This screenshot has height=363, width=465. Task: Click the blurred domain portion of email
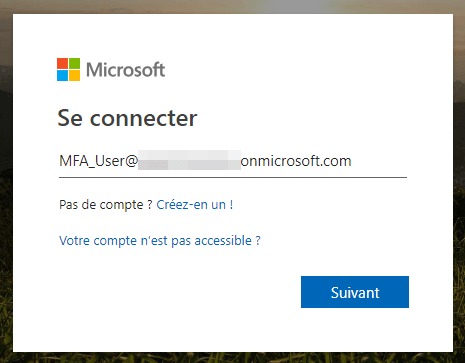(x=189, y=160)
